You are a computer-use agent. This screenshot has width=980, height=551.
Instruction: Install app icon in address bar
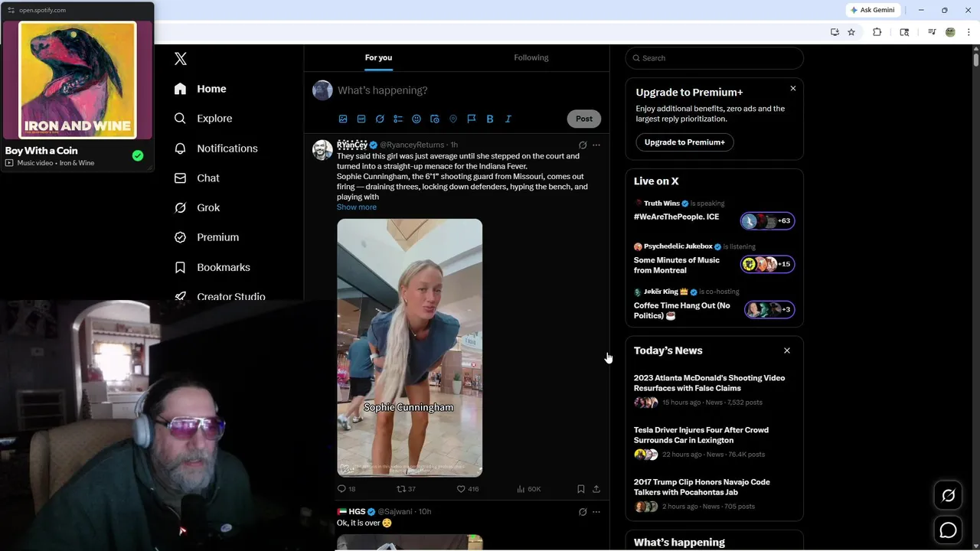coord(835,32)
